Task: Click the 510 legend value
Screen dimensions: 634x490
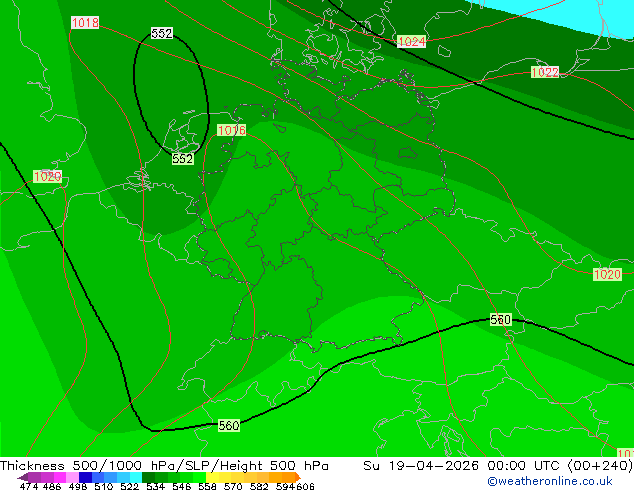Action: point(104,486)
